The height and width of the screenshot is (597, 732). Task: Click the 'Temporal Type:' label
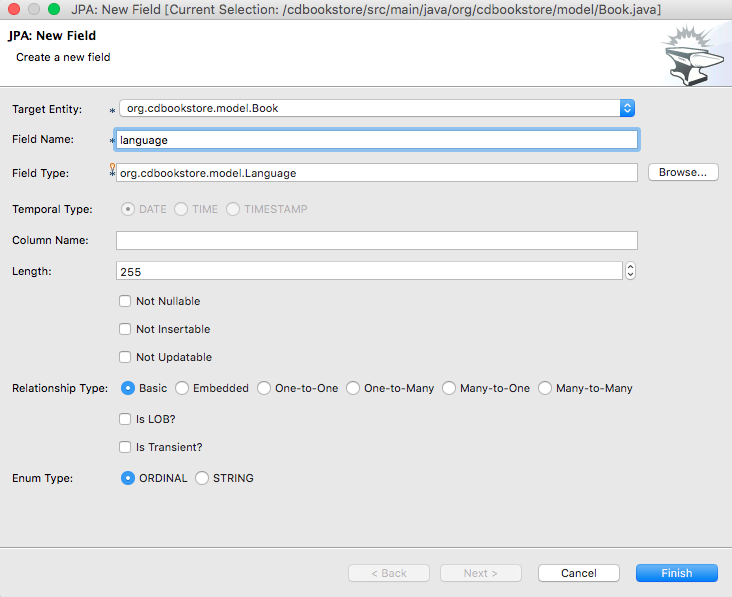(52, 210)
